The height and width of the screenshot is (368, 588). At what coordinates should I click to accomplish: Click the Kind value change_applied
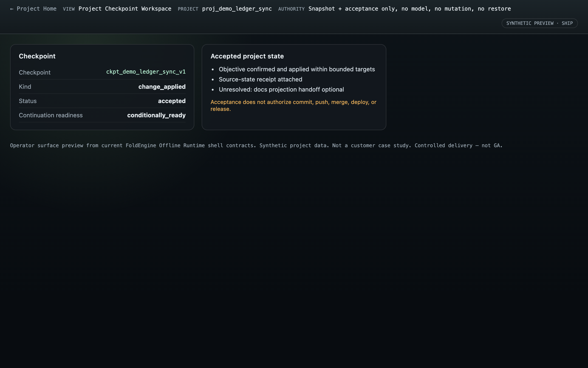pyautogui.click(x=162, y=87)
